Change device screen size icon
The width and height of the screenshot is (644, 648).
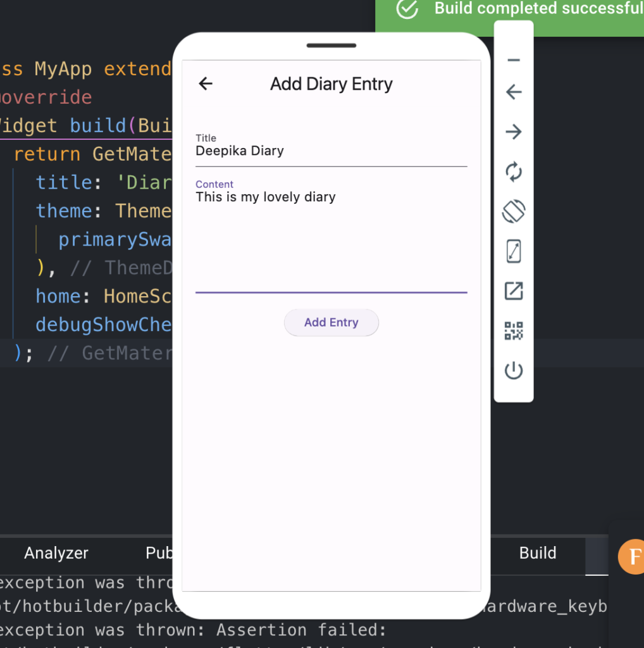coord(514,251)
